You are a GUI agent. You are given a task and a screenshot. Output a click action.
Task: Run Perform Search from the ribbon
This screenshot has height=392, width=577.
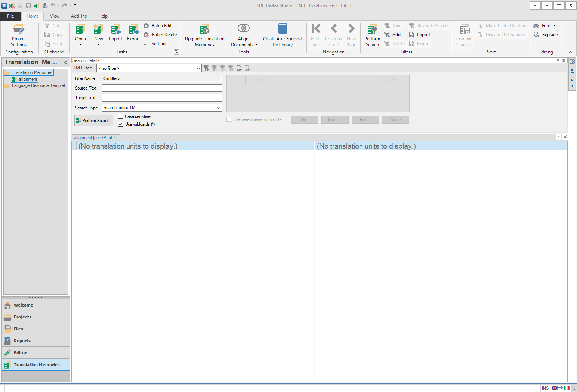click(x=372, y=35)
